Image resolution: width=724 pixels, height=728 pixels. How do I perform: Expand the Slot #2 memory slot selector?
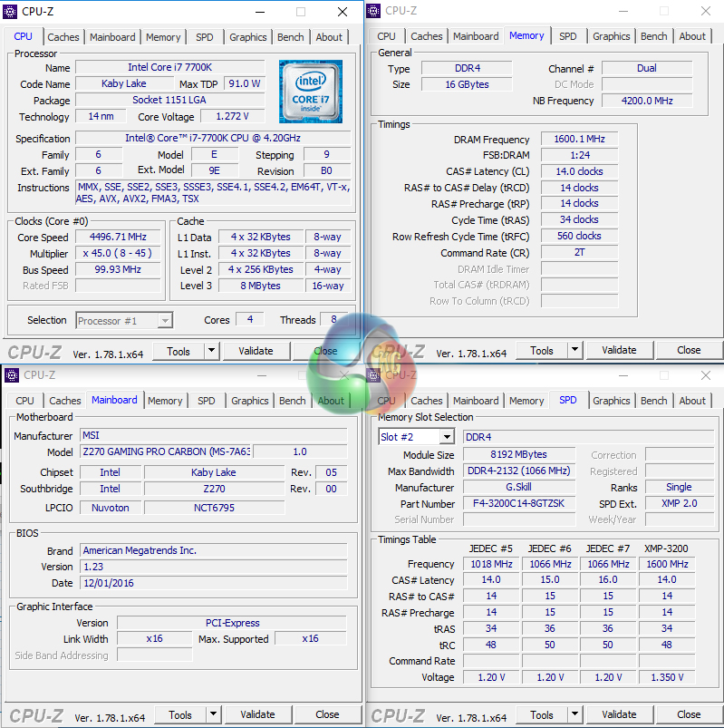(446, 437)
